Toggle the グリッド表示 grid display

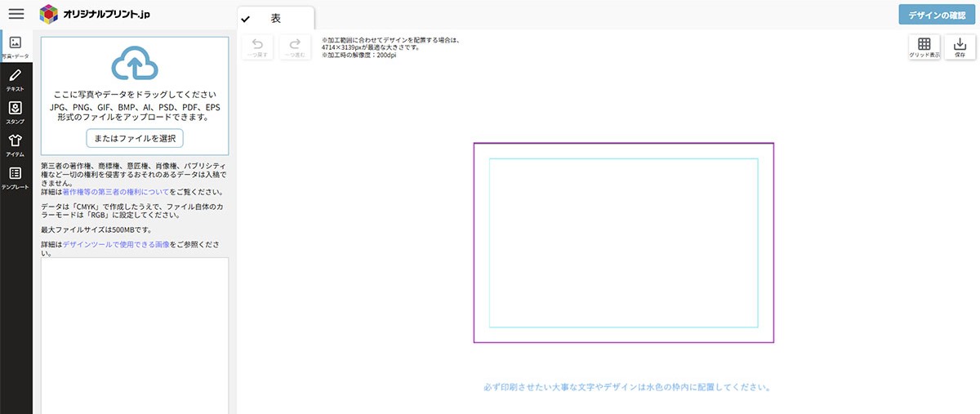(x=924, y=47)
